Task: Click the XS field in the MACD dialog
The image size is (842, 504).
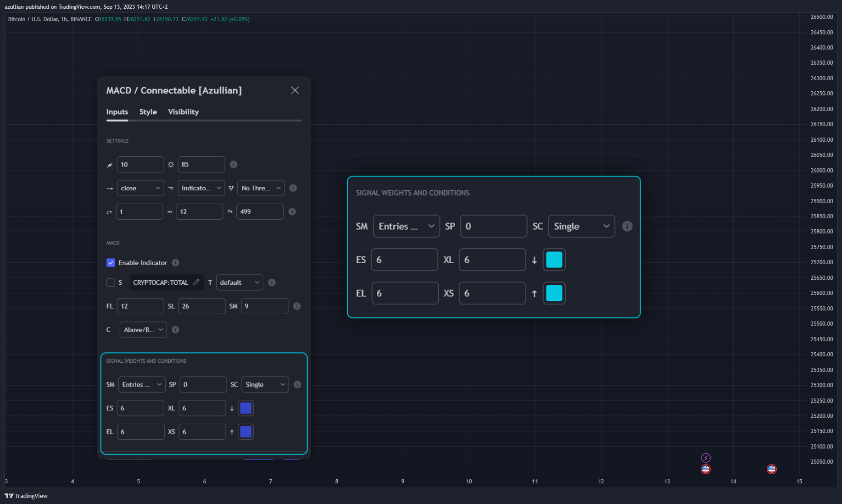Action: (x=202, y=432)
